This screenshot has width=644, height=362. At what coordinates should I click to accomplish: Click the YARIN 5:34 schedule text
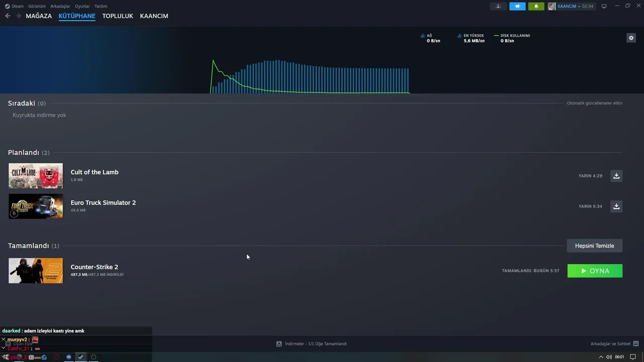pos(590,206)
